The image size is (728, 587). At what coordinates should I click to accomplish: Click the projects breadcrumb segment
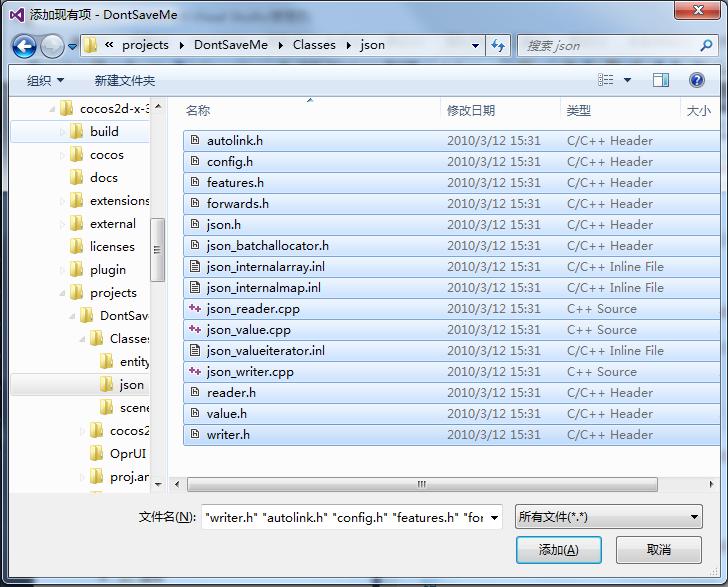pos(145,45)
